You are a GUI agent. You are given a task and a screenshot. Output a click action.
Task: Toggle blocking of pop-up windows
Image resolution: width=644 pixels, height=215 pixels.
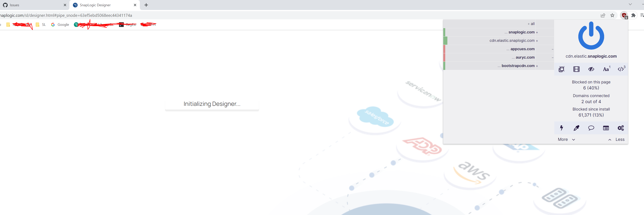pos(562,69)
